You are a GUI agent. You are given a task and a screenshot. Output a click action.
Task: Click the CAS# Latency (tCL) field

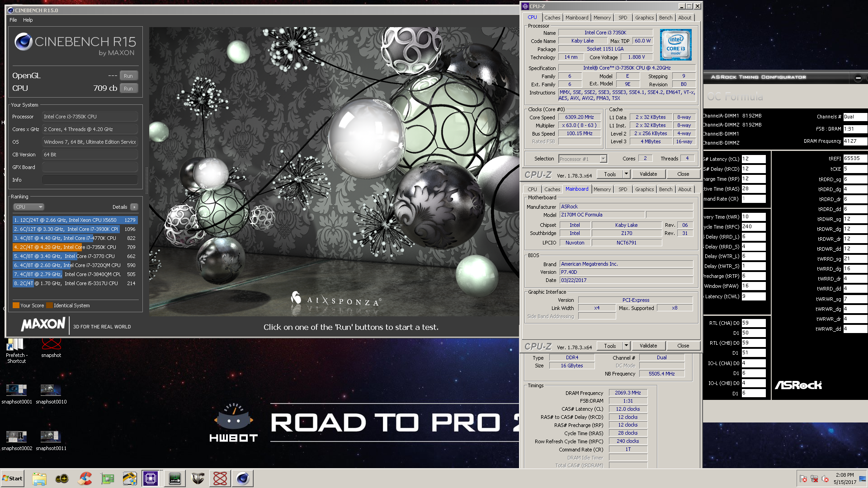click(x=754, y=159)
